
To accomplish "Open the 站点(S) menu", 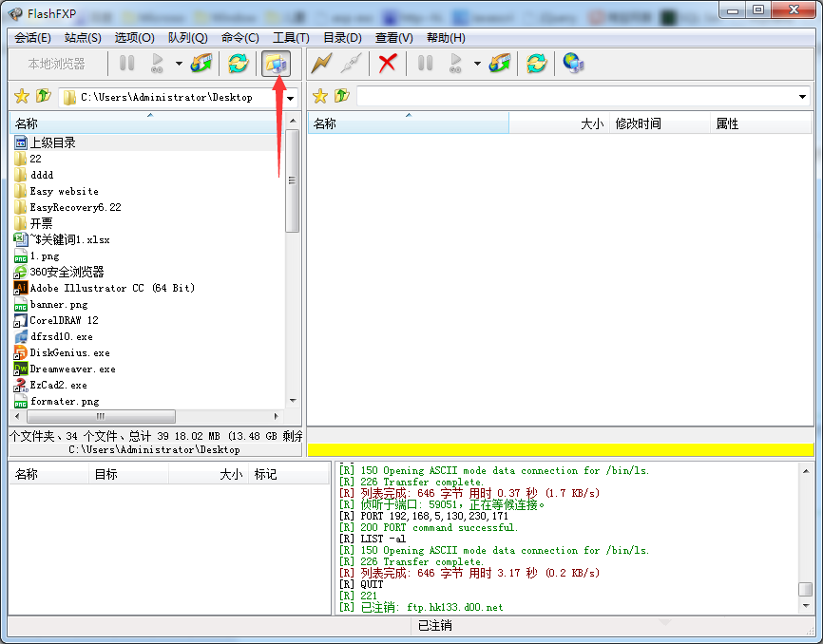I will 83,38.
